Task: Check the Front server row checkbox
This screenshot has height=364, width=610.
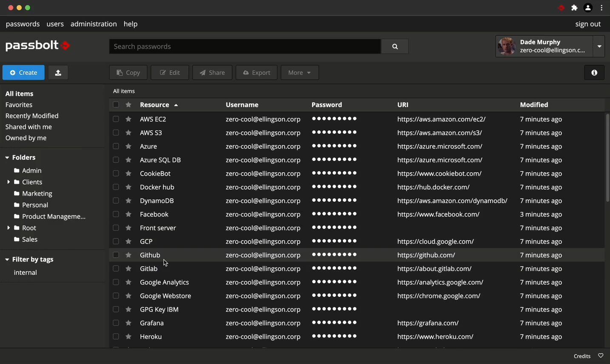Action: pyautogui.click(x=116, y=228)
